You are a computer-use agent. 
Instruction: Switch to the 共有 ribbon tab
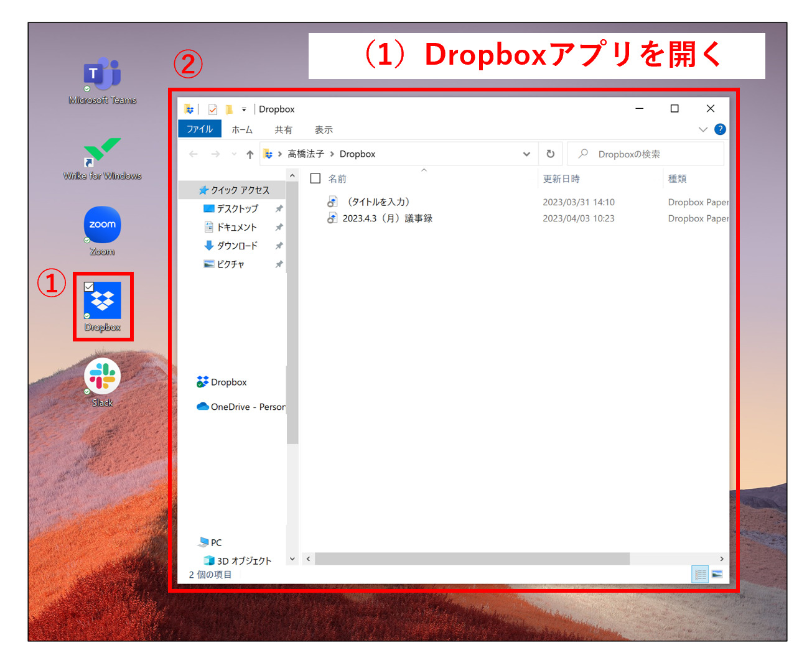pyautogui.click(x=284, y=129)
